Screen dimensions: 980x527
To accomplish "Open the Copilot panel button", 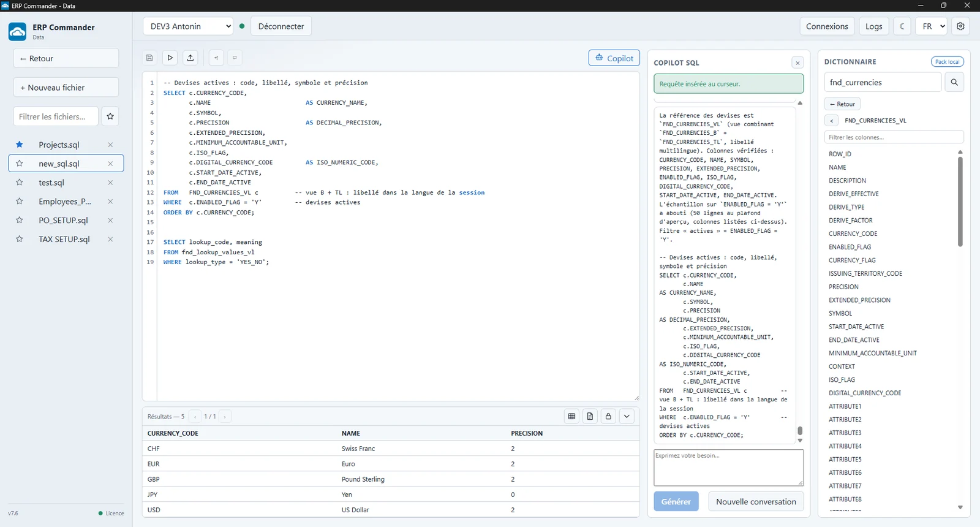I will tap(614, 58).
